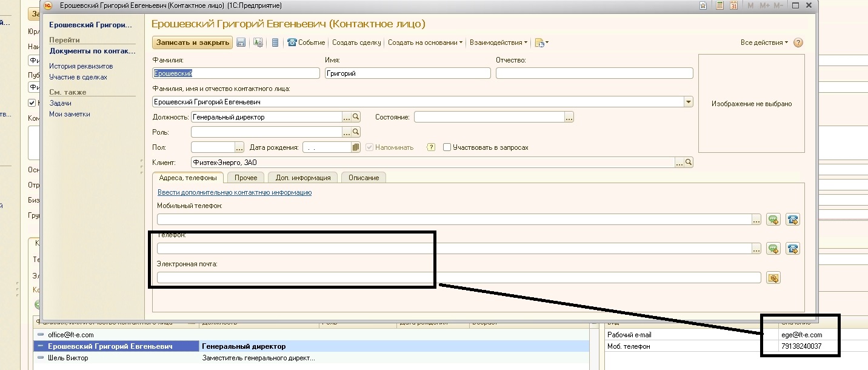This screenshot has height=370, width=868.
Task: Click the round help question mark icon
Action: pyautogui.click(x=798, y=42)
